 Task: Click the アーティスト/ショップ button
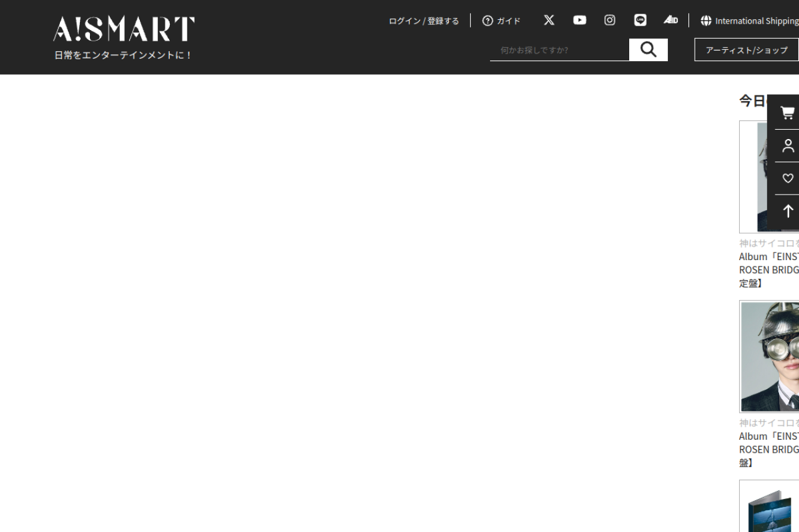point(747,50)
